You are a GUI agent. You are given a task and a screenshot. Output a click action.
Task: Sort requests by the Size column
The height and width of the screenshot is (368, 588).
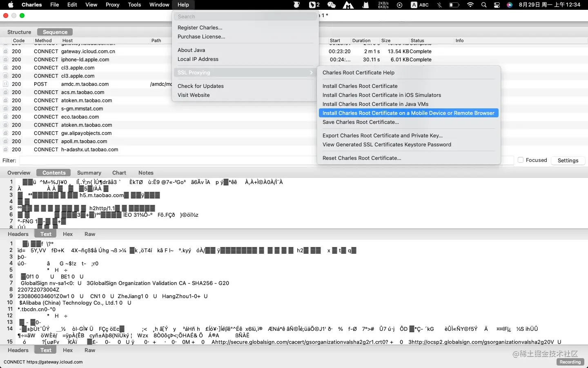394,40
